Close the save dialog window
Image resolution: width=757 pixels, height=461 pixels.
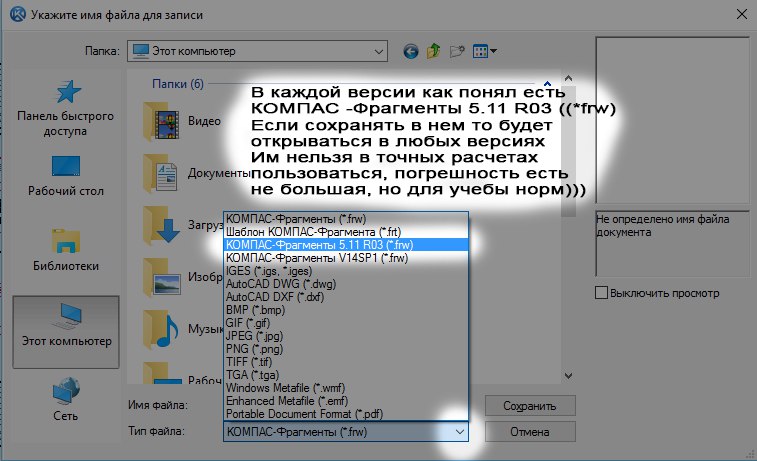pyautogui.click(x=742, y=14)
